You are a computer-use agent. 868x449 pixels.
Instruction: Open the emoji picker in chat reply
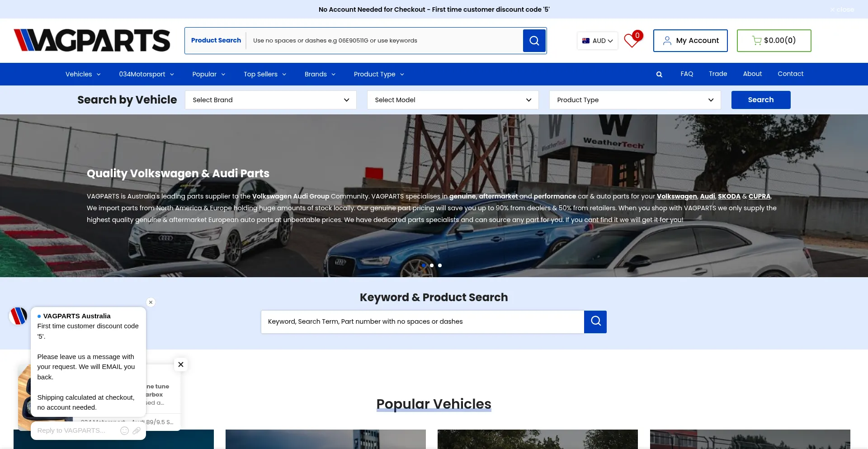(125, 430)
